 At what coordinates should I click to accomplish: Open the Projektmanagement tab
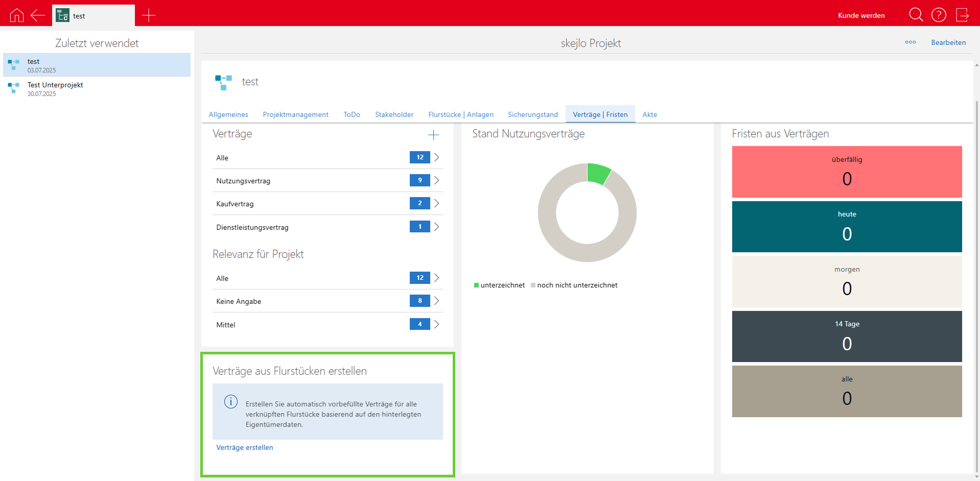point(295,114)
